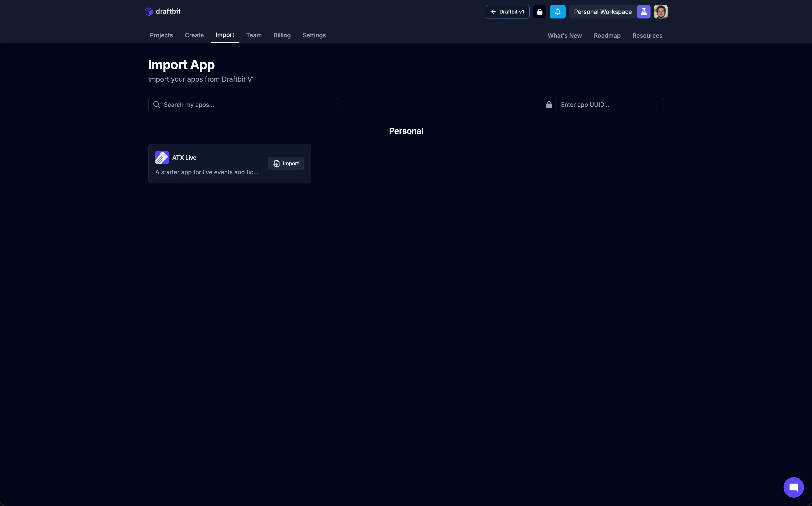Click the purple flask experiments icon
The height and width of the screenshot is (506, 812).
(643, 12)
